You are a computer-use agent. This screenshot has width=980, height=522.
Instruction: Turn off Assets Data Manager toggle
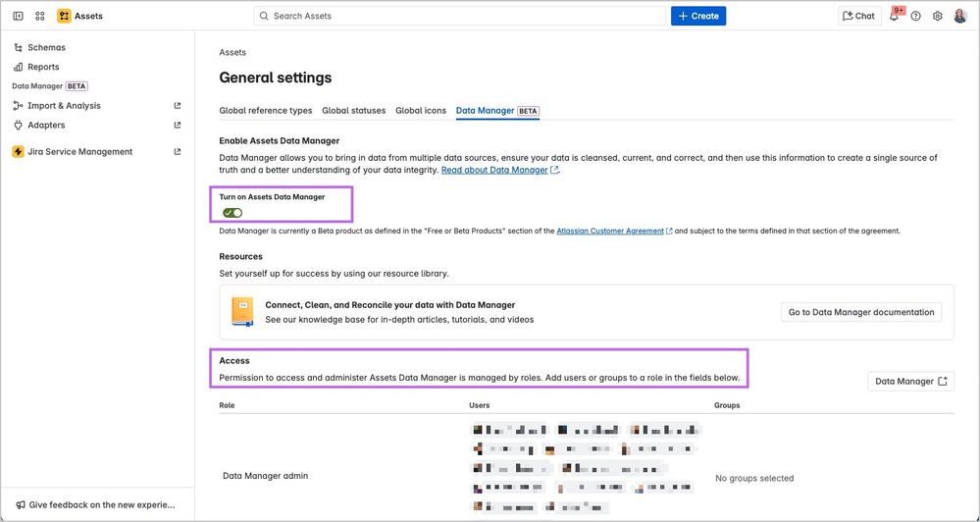232,213
